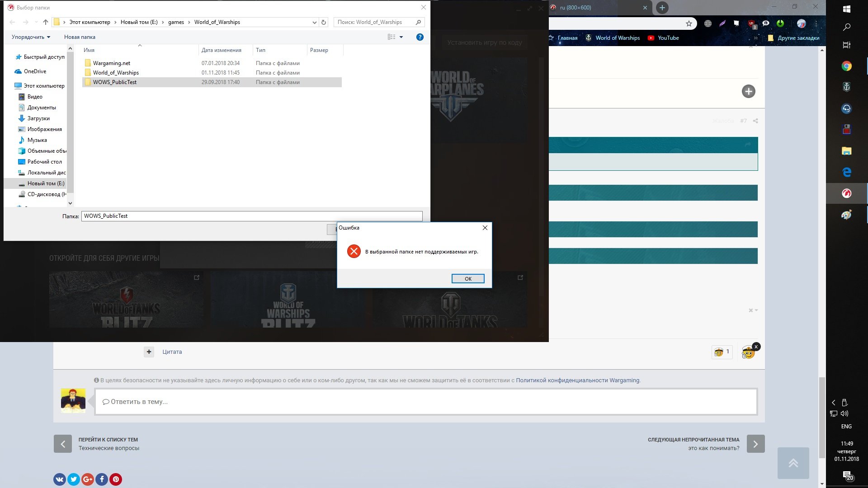Expand hidden bookmarks chevron
Screen dimensions: 868x488
coord(756,38)
